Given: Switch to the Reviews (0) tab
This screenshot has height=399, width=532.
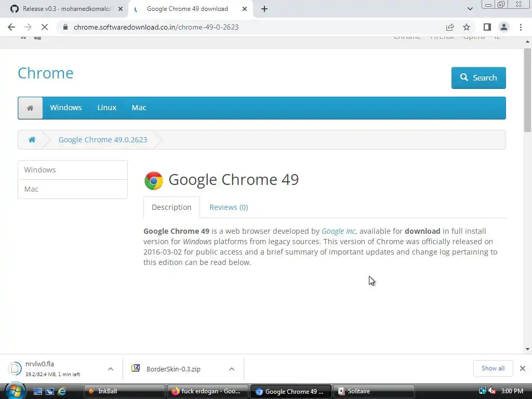Looking at the screenshot, I should [229, 207].
